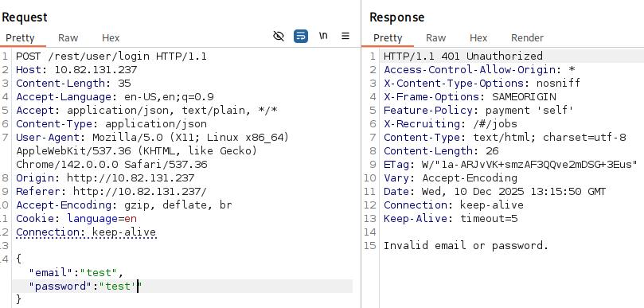Screen dimensions: 644x308
Task: Switch to the Response Raw tab
Action: click(435, 37)
